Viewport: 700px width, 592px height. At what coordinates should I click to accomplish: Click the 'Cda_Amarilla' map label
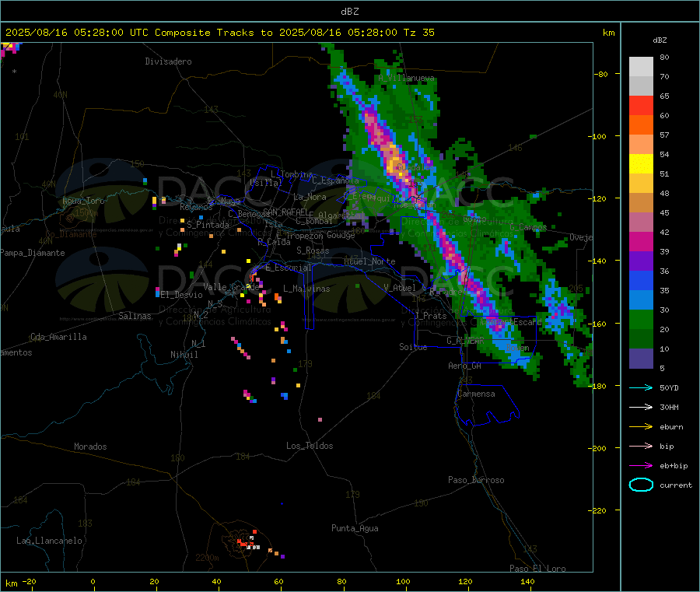coord(58,337)
